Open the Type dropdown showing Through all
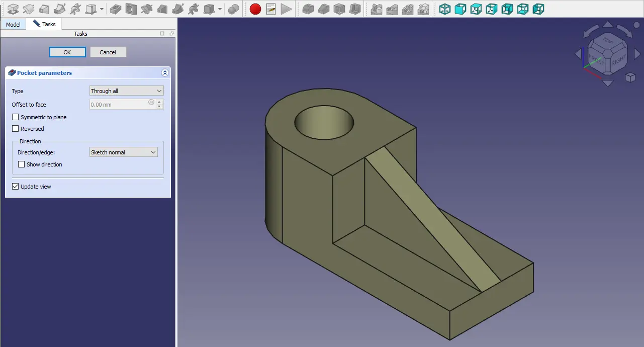Screen dimensions: 644x347 [x=126, y=91]
